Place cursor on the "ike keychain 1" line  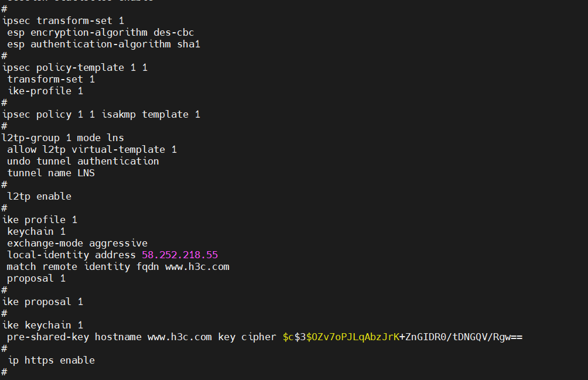point(43,325)
